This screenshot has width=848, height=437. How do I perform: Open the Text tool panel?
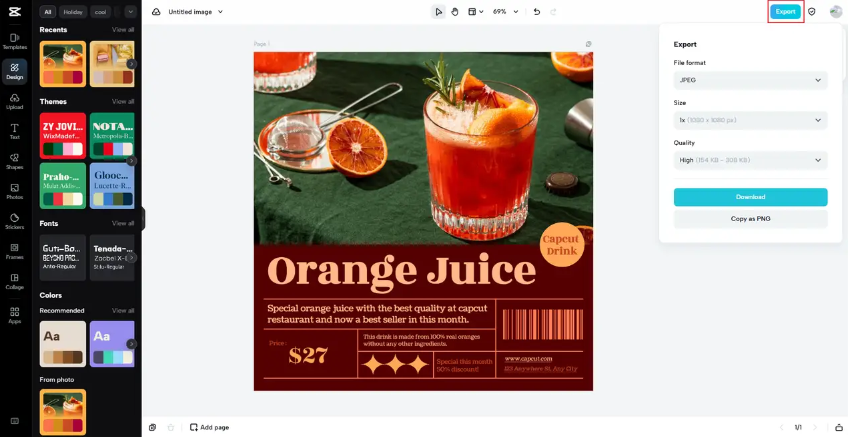point(15,131)
